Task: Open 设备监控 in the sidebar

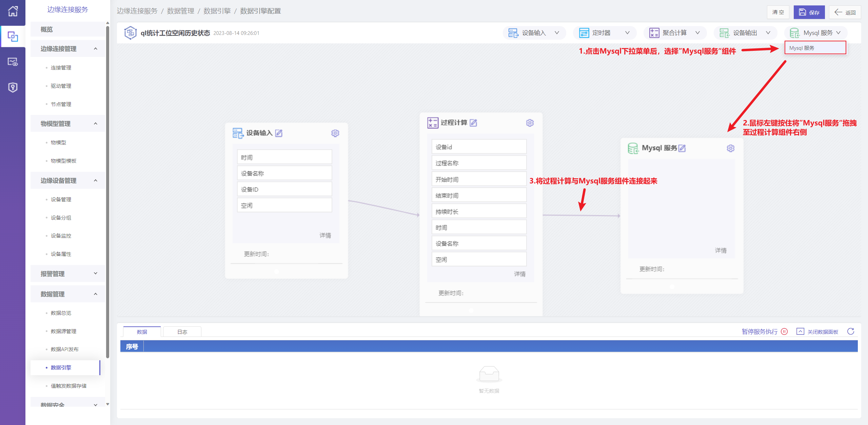Action: pyautogui.click(x=61, y=236)
